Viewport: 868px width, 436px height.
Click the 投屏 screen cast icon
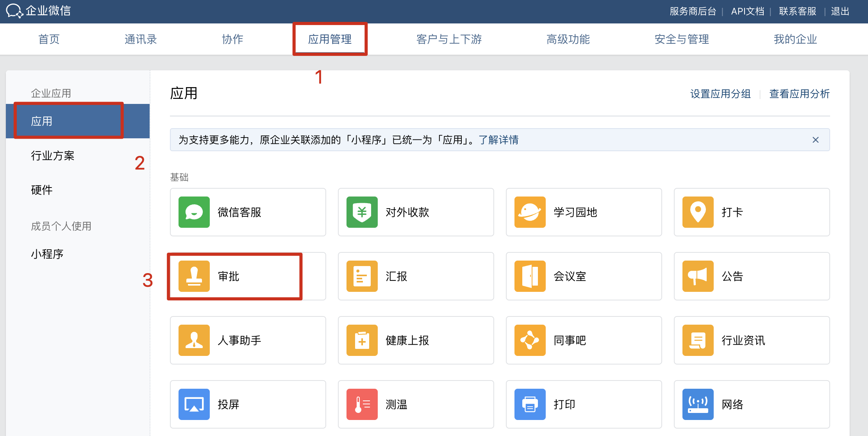pos(194,404)
